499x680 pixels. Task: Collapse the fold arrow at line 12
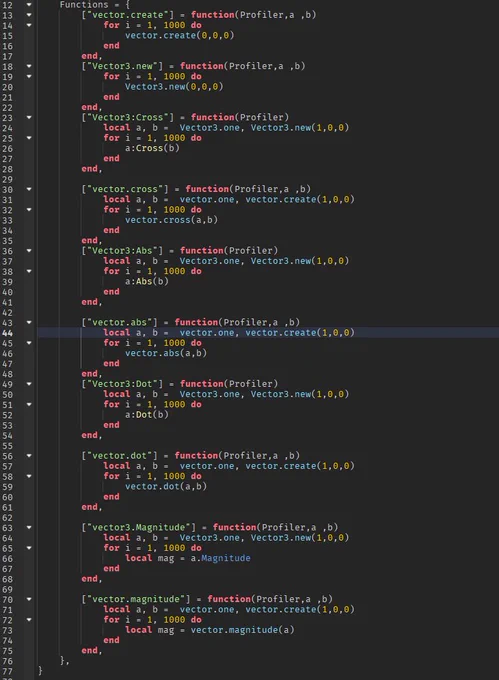29,5
